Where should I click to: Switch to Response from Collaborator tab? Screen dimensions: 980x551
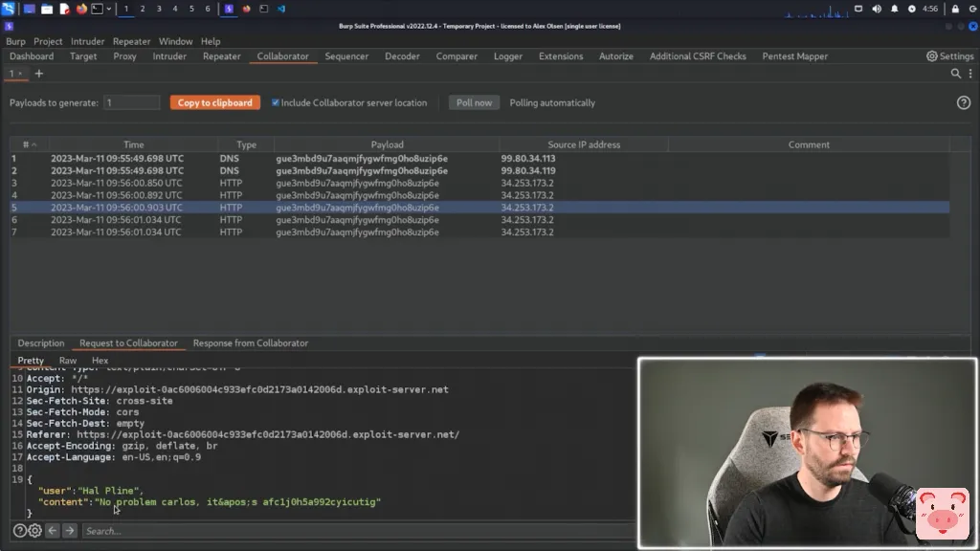pos(250,343)
